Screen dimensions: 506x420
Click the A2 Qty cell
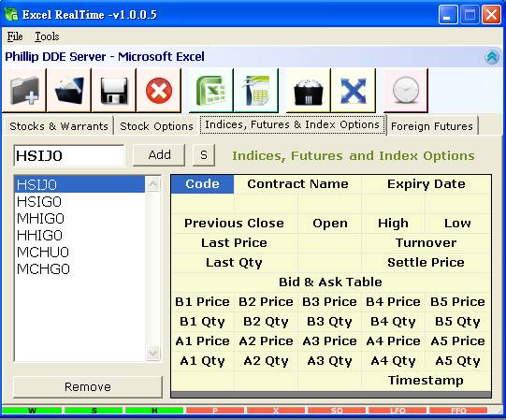266,361
